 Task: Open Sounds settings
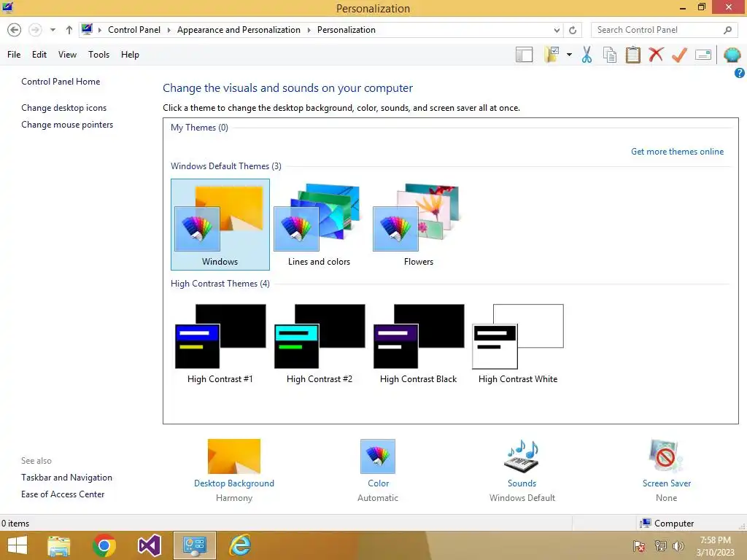point(522,470)
